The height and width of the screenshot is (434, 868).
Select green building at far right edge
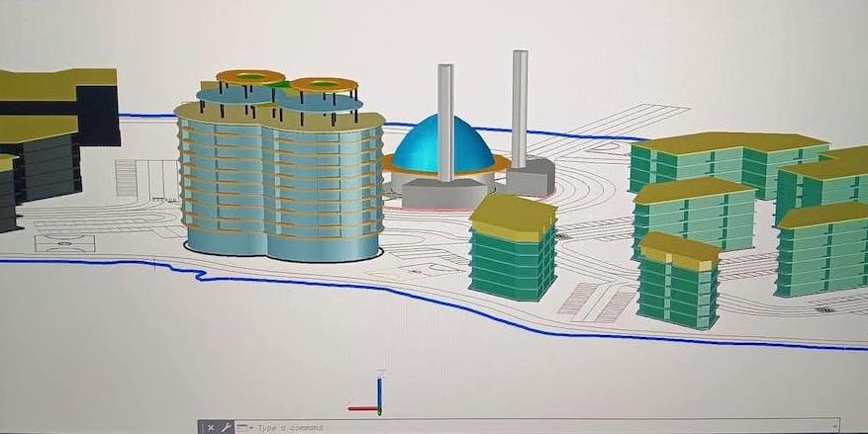pyautogui.click(x=823, y=252)
